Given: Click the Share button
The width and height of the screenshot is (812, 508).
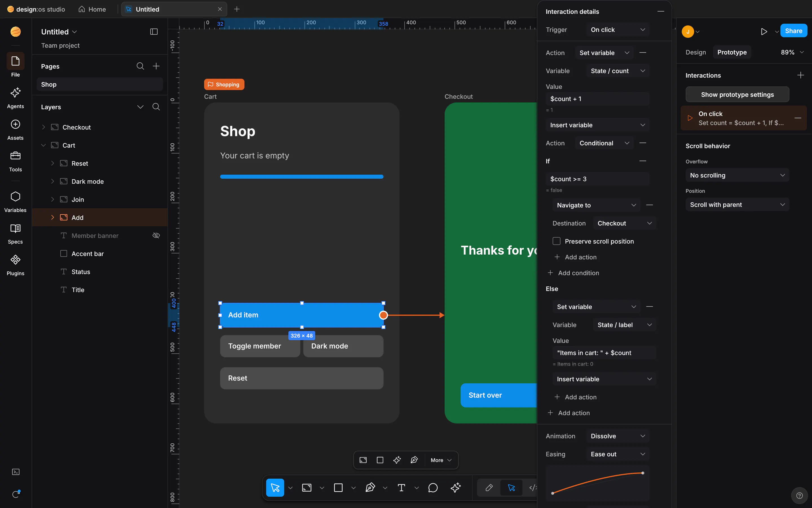Looking at the screenshot, I should pos(794,31).
